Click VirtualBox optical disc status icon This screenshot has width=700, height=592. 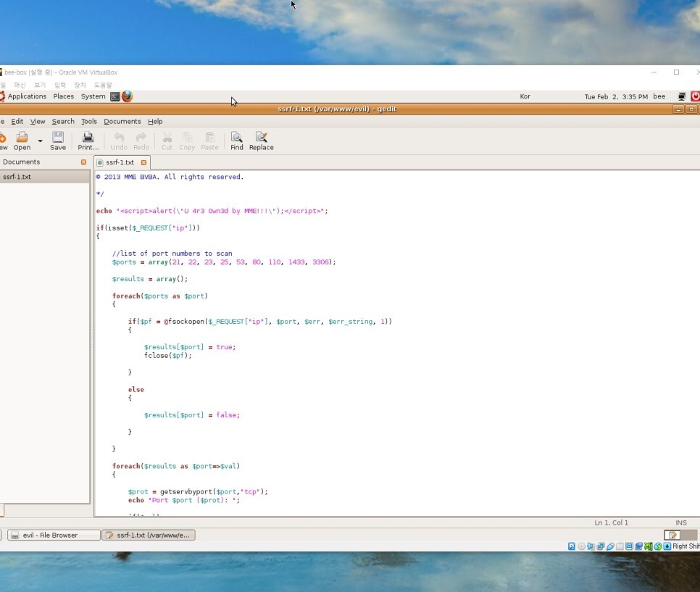point(581,546)
